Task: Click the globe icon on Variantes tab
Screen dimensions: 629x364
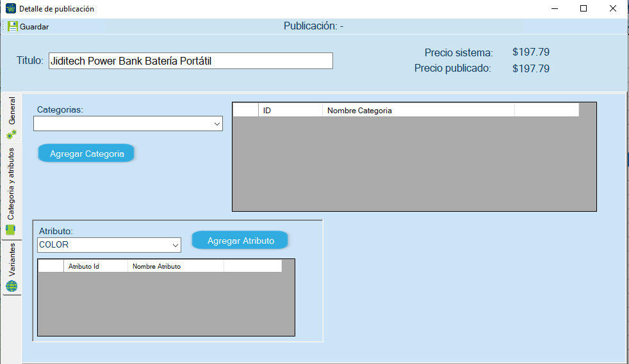Action: click(x=12, y=286)
